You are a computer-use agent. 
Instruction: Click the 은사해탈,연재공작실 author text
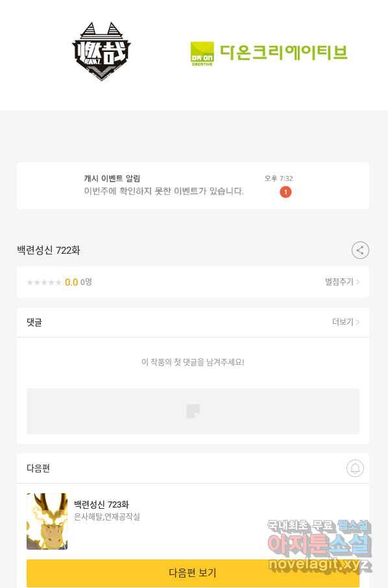click(x=107, y=517)
